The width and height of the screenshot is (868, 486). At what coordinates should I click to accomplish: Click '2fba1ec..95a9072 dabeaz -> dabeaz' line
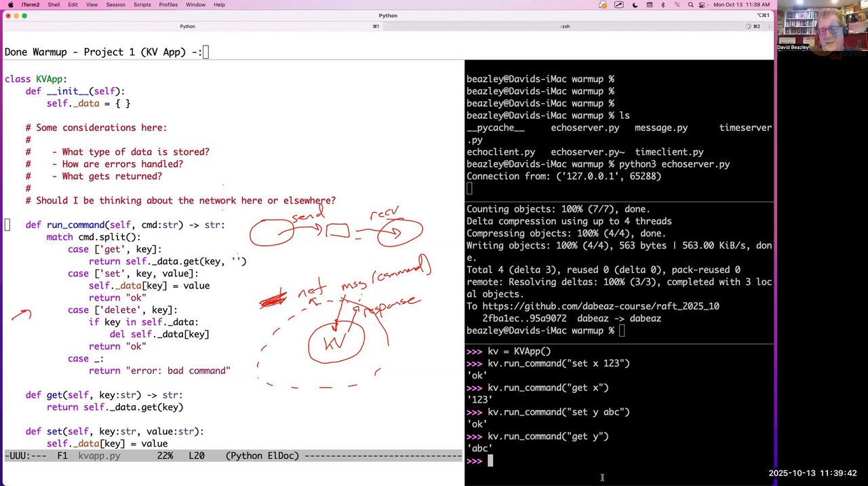572,318
